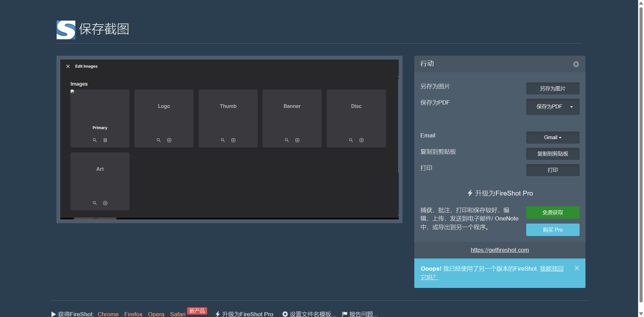Click the lightning icon beside the Pro upgrade heading

tap(470, 193)
